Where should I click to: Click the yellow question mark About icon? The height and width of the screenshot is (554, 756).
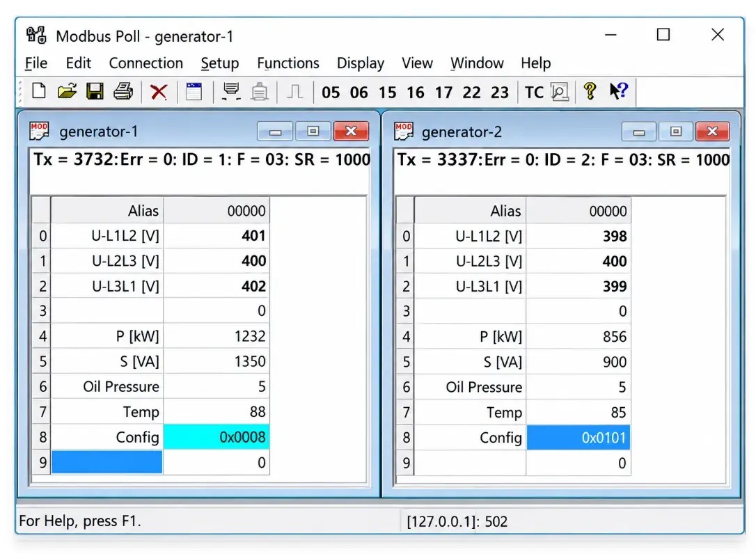[590, 91]
